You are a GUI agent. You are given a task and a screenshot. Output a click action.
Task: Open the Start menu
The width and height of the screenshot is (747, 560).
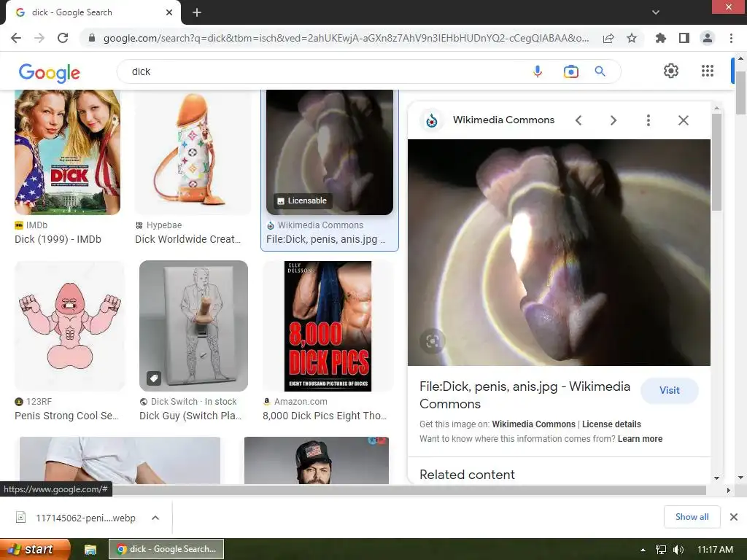pyautogui.click(x=34, y=550)
